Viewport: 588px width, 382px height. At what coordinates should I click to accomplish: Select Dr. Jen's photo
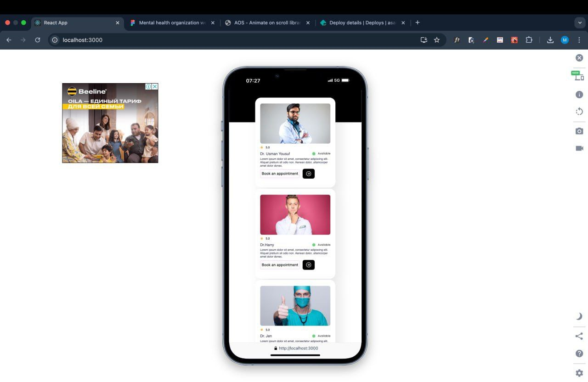(295, 306)
